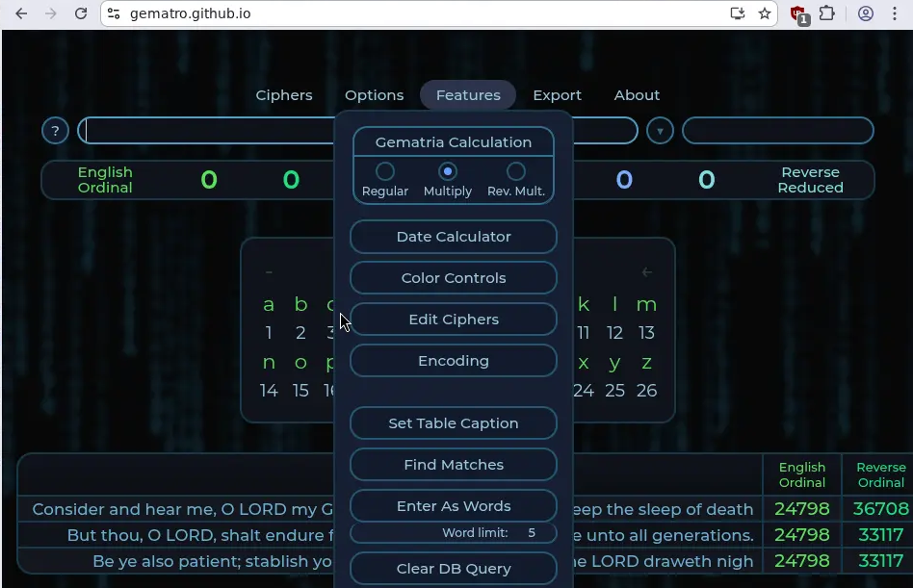Click the Find Matches button
The height and width of the screenshot is (588, 913).
453,464
